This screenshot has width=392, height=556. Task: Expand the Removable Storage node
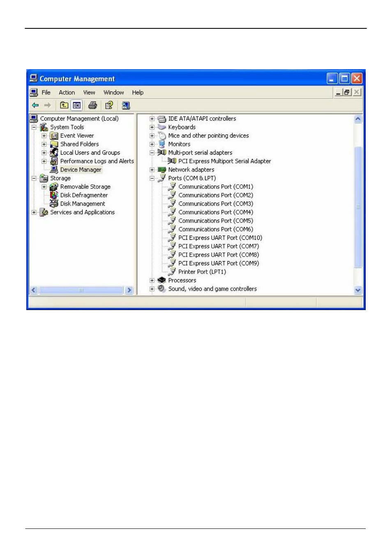tap(44, 187)
